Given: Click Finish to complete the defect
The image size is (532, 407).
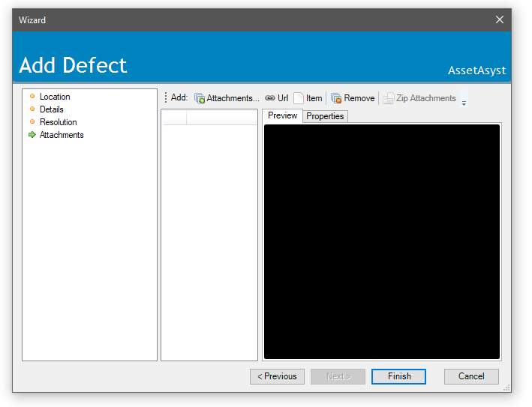Looking at the screenshot, I should click(x=398, y=376).
